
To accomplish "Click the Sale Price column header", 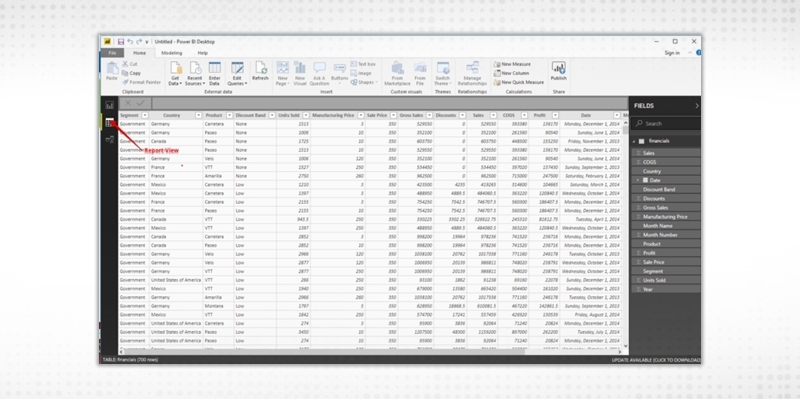I will click(377, 115).
